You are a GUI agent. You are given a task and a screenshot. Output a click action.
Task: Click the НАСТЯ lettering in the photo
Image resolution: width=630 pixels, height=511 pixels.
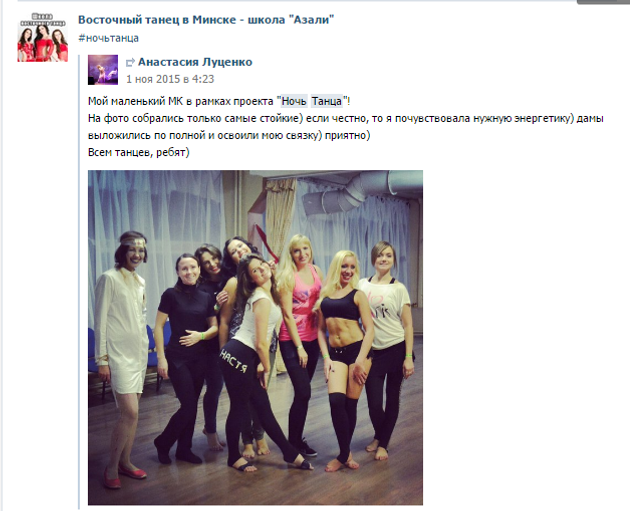click(x=233, y=360)
